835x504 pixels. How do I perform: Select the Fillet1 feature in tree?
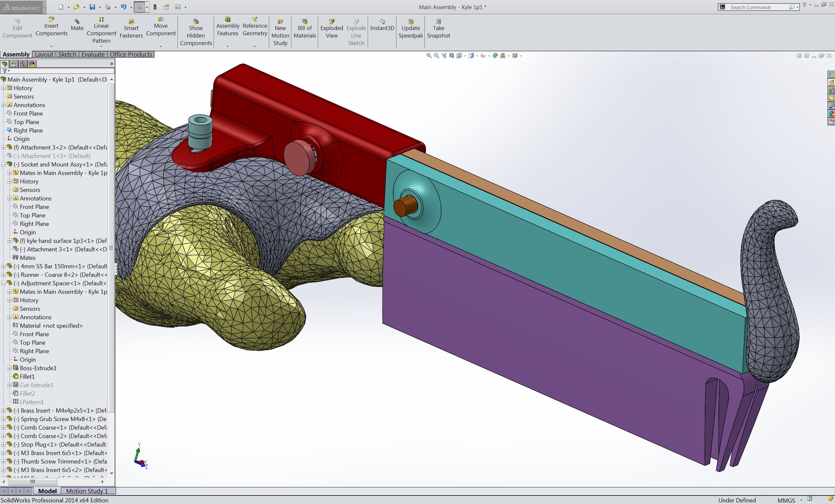pos(27,377)
